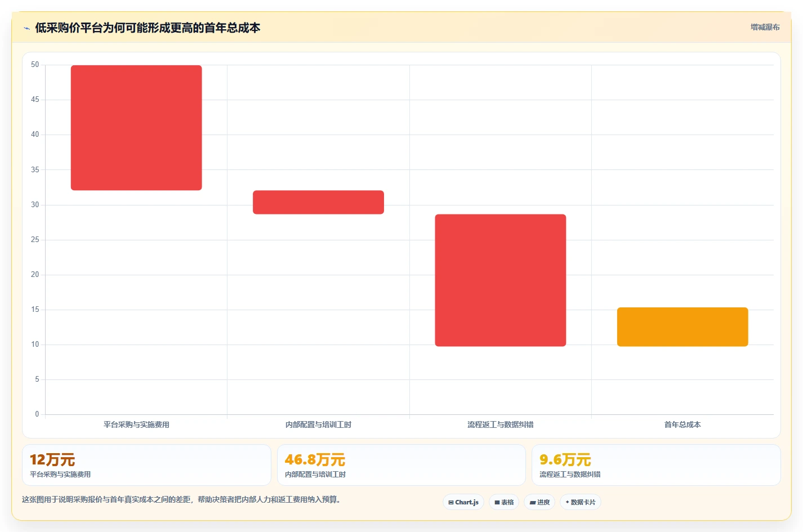Click the red bar for 平台采购与实施费用

(x=136, y=128)
